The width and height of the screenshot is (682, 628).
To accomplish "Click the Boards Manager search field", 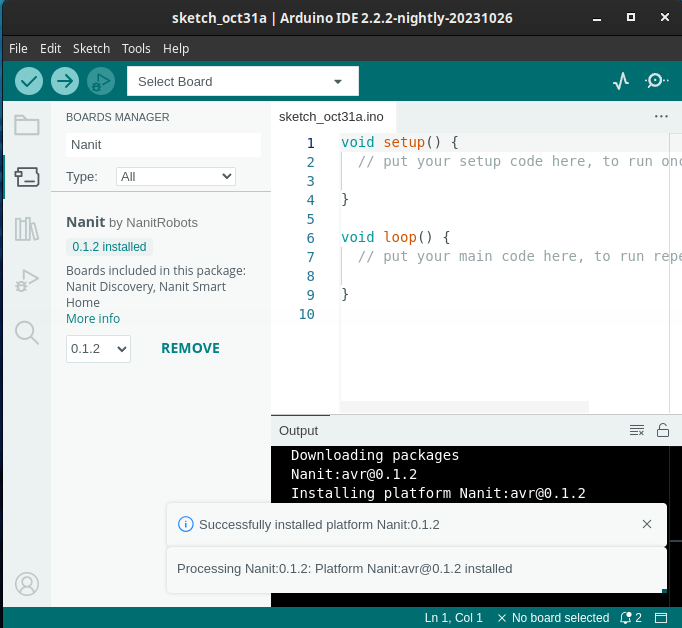I will (164, 145).
